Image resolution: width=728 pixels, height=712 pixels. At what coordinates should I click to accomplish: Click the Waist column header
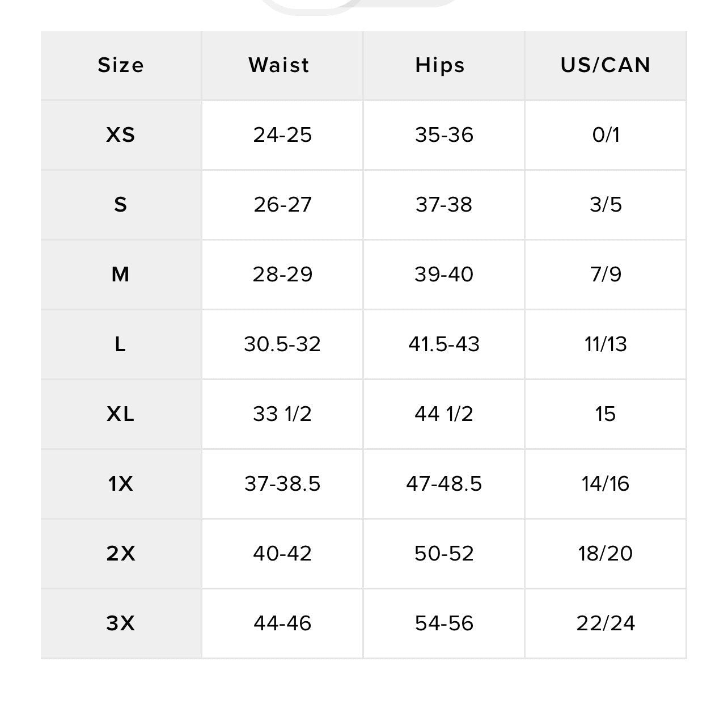point(279,65)
